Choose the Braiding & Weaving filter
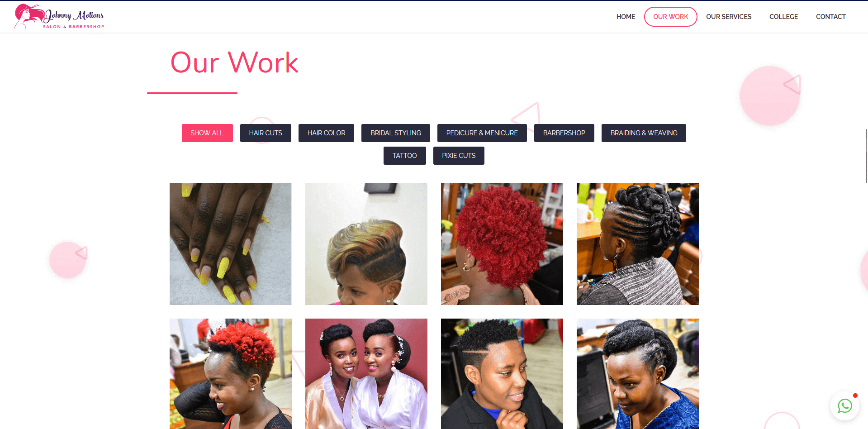 pos(644,133)
